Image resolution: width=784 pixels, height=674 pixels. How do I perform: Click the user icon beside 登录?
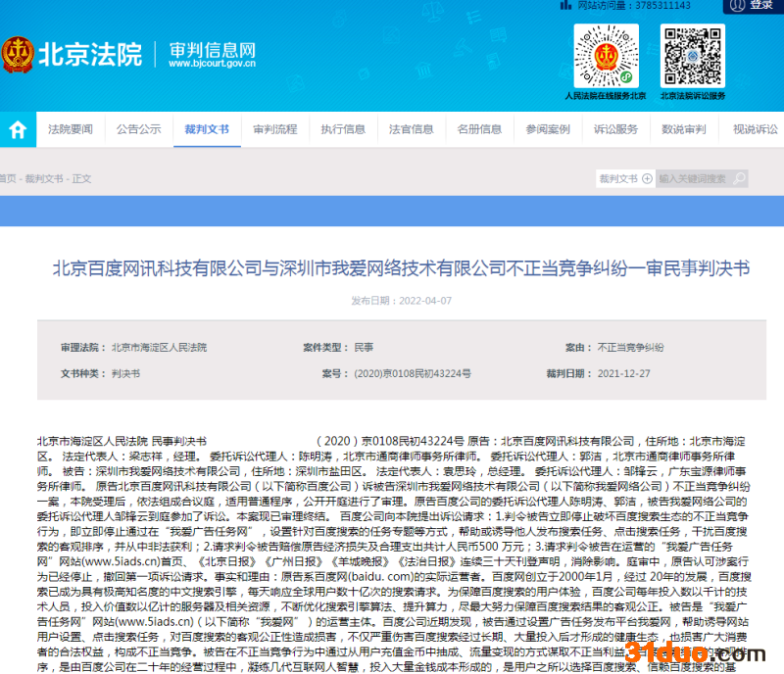pos(738,5)
